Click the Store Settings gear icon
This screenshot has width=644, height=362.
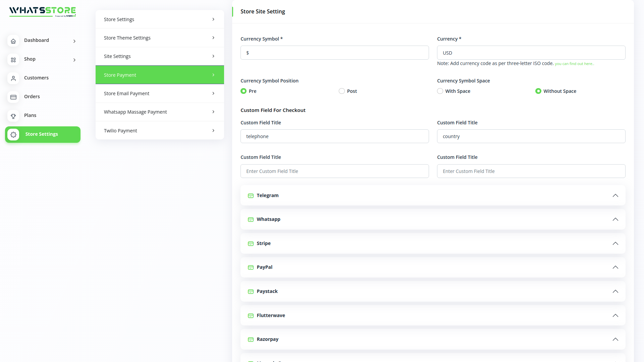click(13, 134)
